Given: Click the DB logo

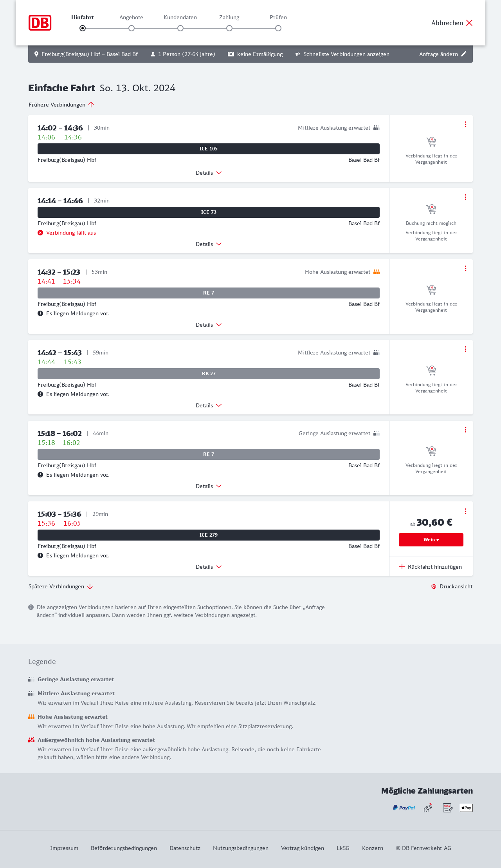Looking at the screenshot, I should [40, 23].
